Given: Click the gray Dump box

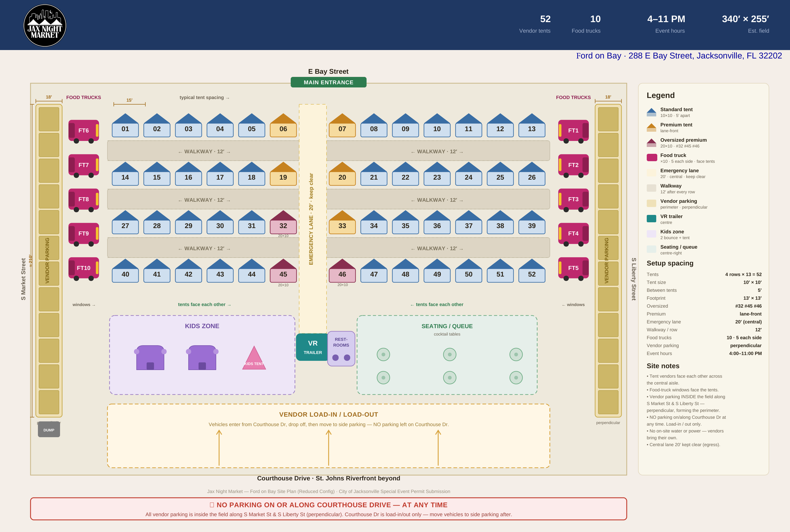Looking at the screenshot, I should coord(49,430).
